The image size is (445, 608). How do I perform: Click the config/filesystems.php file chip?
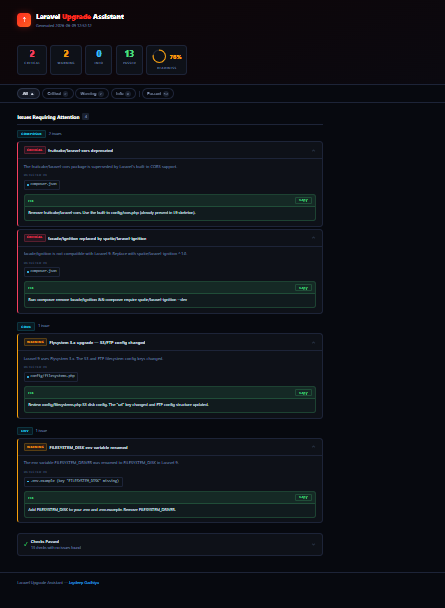tap(51, 377)
